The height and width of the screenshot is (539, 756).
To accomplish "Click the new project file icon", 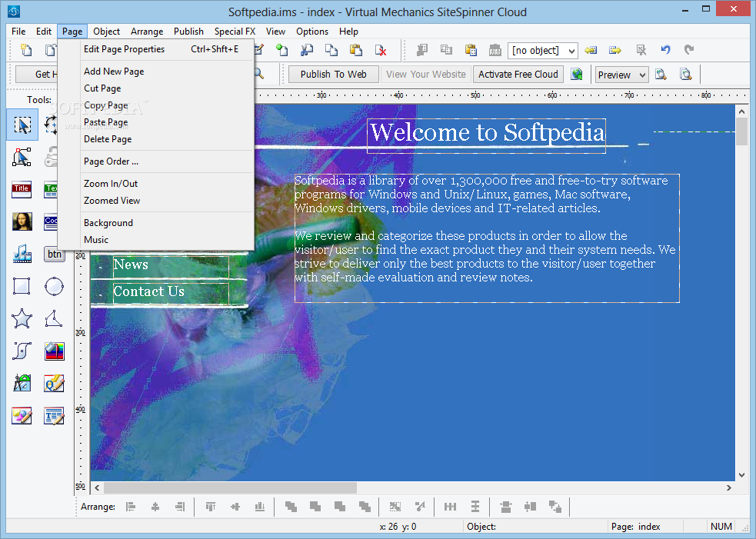I will pyautogui.click(x=26, y=50).
